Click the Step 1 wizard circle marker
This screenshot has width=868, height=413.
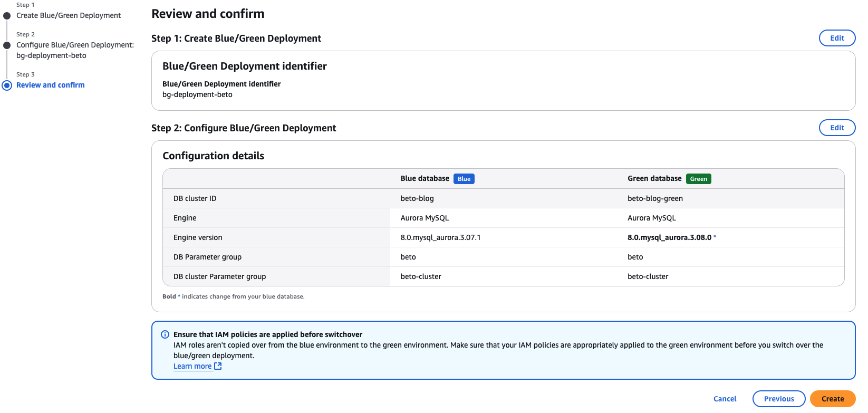pyautogui.click(x=7, y=16)
